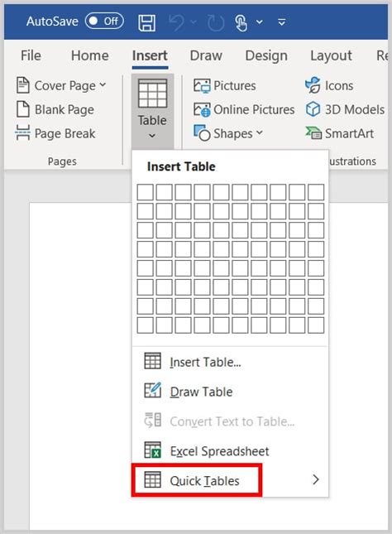Click the Redo circular arrow icon
This screenshot has height=534, width=392.
click(x=215, y=23)
